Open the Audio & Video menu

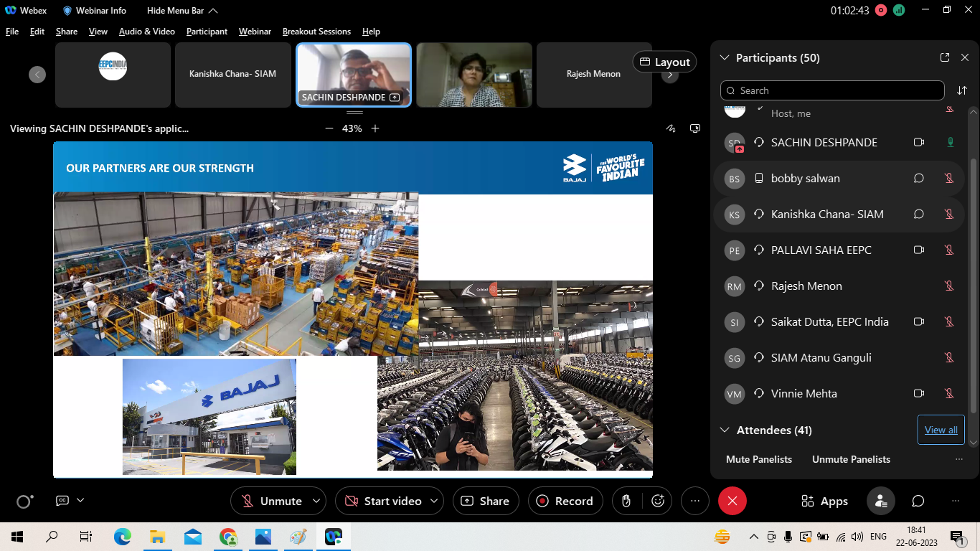[147, 32]
